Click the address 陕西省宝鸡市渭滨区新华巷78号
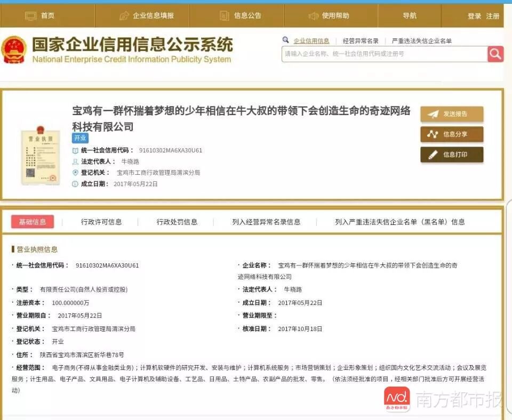 pyautogui.click(x=82, y=355)
